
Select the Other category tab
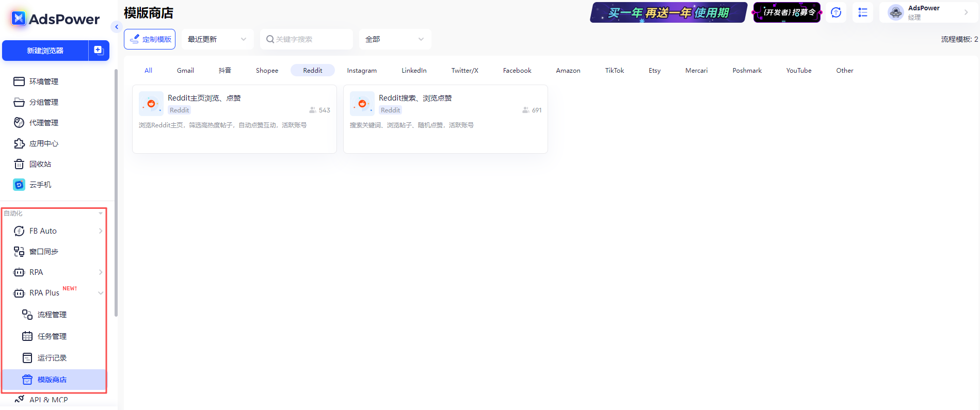click(x=844, y=70)
